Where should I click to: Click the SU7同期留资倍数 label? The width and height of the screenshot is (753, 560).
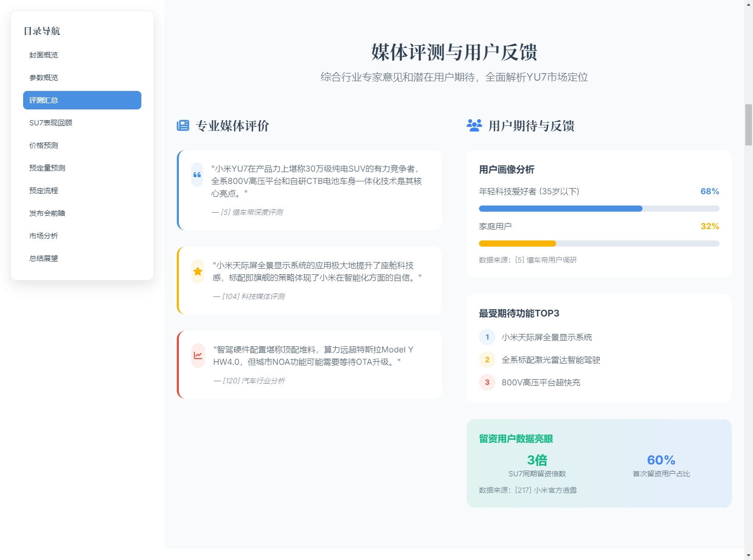coord(537,474)
